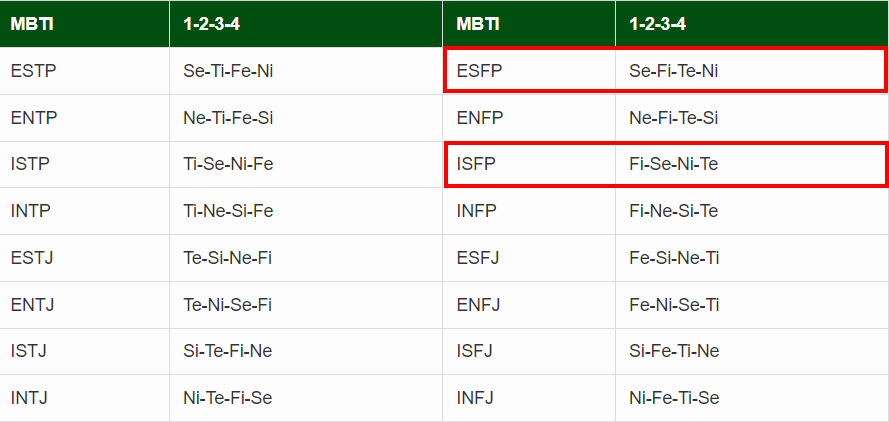Click the ESTP table cell
The height and width of the screenshot is (422, 889).
click(84, 71)
